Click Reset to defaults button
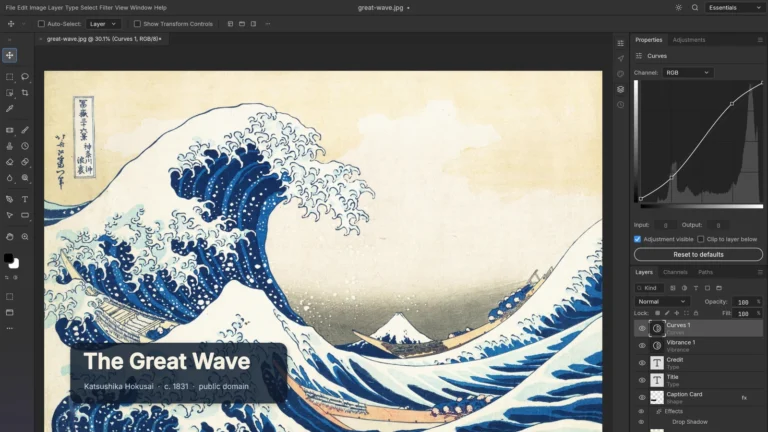The image size is (768, 432). [x=698, y=255]
